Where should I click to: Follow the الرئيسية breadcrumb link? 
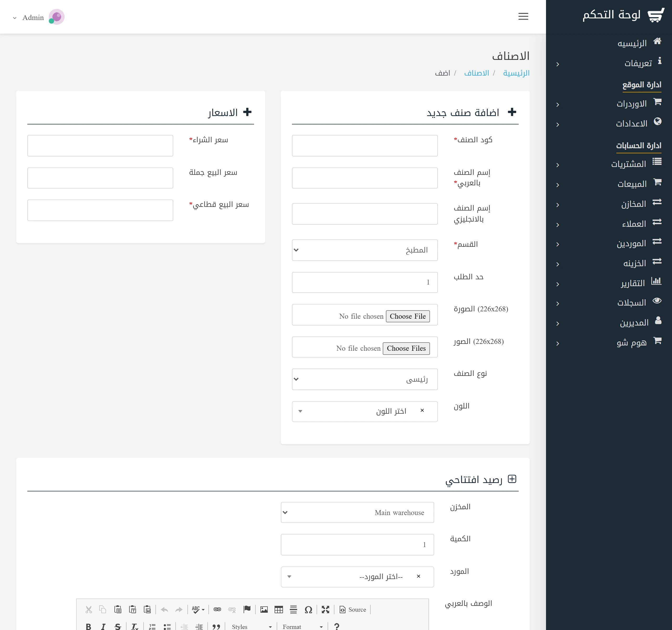click(516, 73)
